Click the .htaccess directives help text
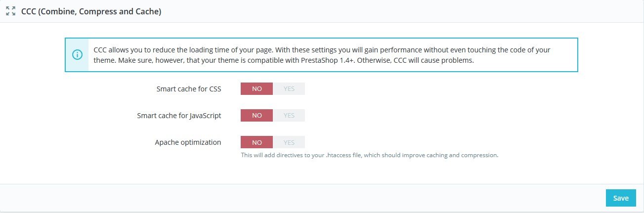This screenshot has height=213, width=644. point(369,155)
